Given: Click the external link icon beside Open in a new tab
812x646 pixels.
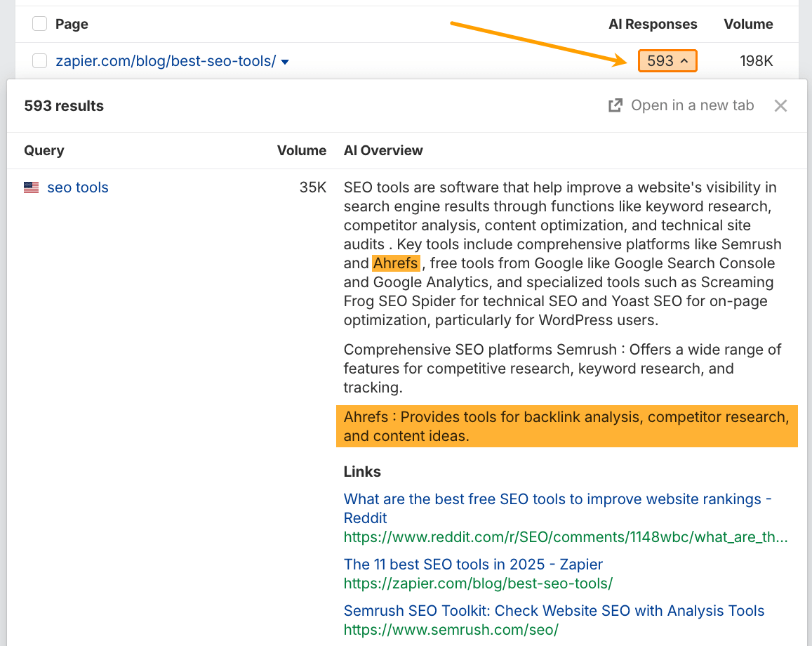Looking at the screenshot, I should coord(615,105).
